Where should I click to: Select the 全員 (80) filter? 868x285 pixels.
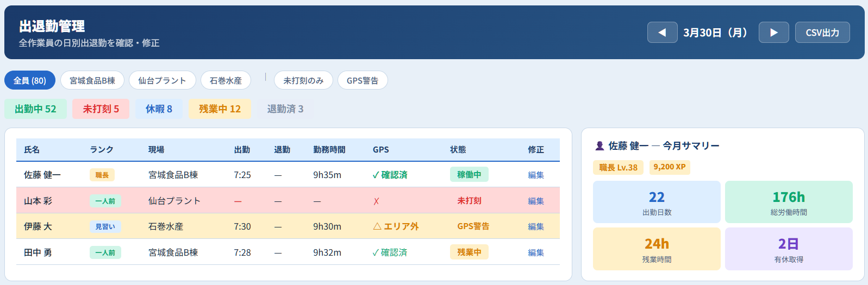[x=30, y=80]
